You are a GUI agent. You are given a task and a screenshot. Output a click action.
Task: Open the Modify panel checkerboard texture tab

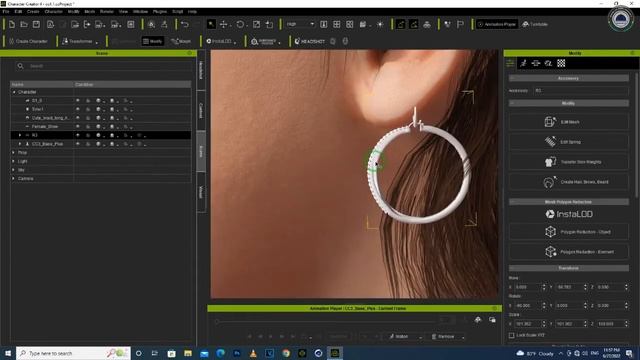click(x=561, y=63)
